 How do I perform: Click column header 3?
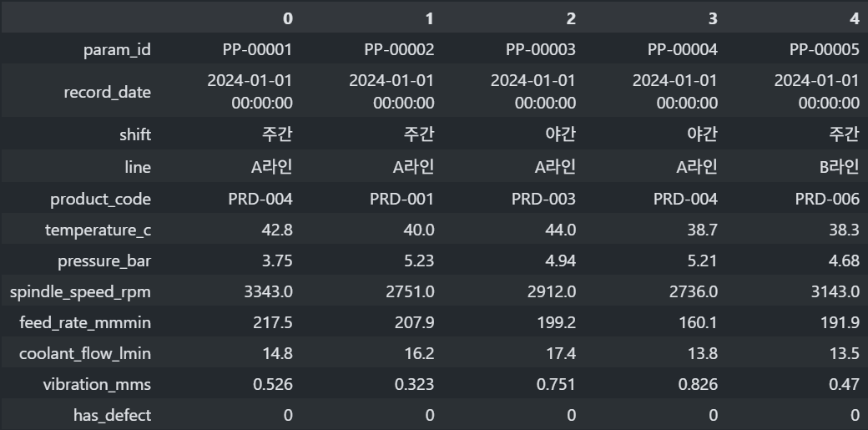click(712, 18)
